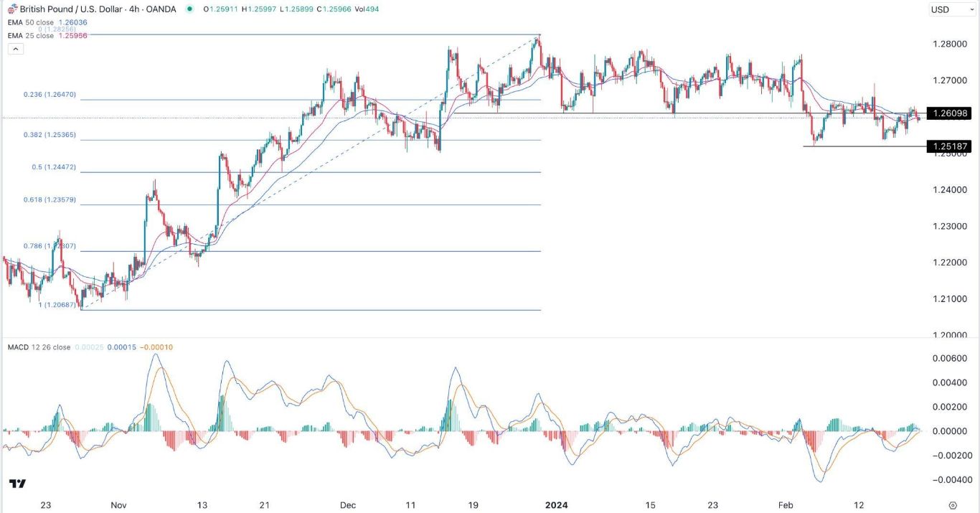Click the 2024 label on time axis
This screenshot has width=980, height=513.
(556, 505)
